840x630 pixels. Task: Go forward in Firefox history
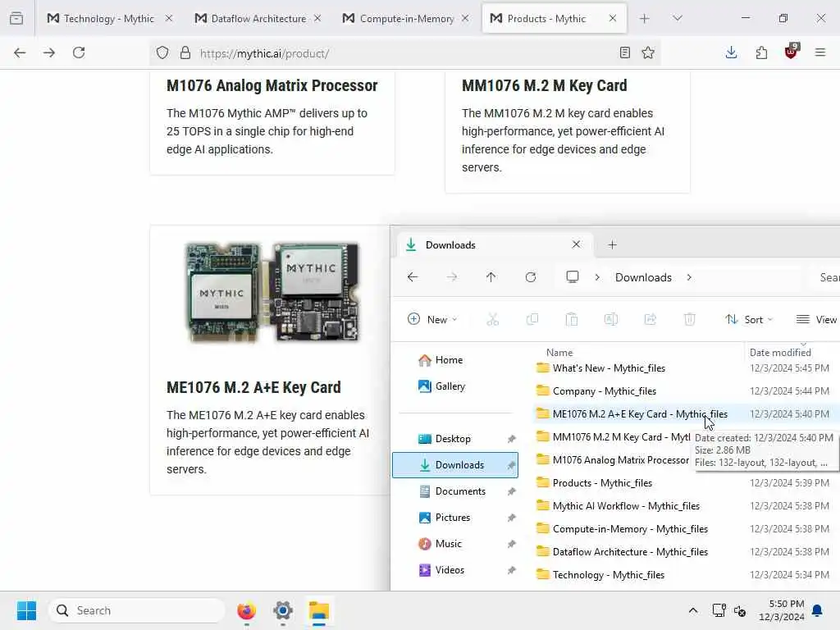coord(49,52)
